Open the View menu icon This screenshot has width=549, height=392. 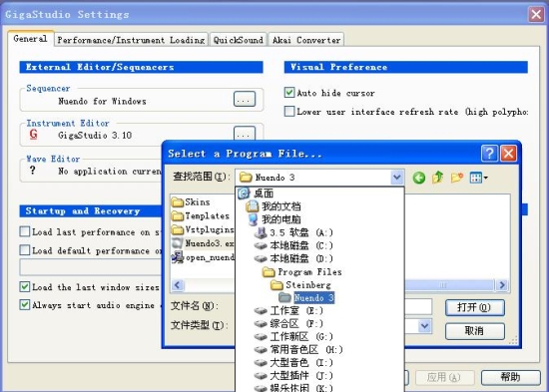pyautogui.click(x=478, y=178)
